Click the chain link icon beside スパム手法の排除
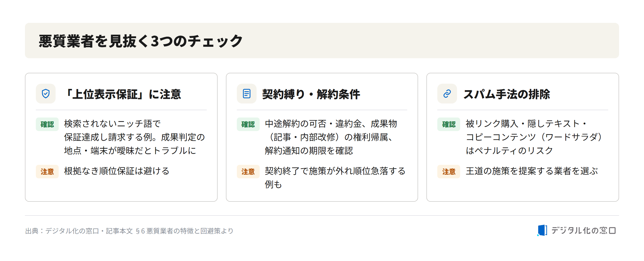 [447, 94]
